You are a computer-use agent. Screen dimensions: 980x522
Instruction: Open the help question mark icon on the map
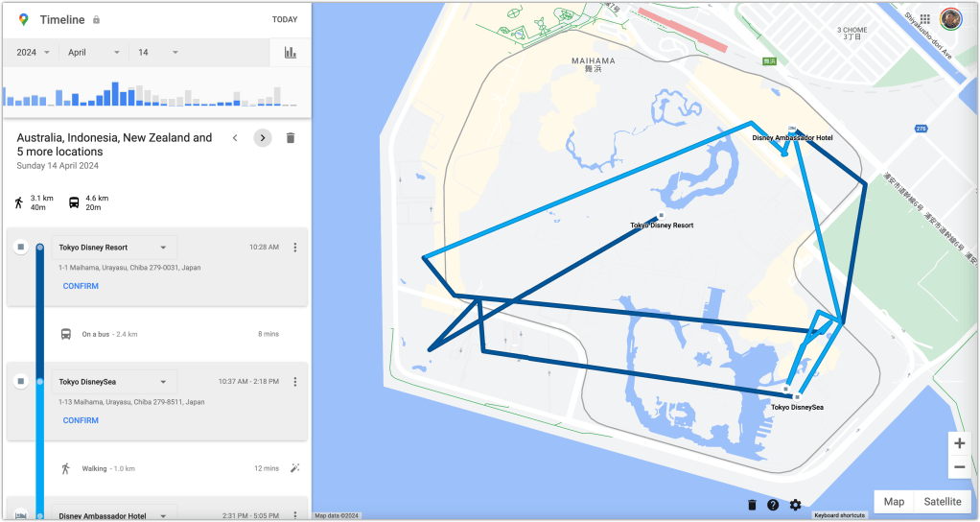point(773,505)
